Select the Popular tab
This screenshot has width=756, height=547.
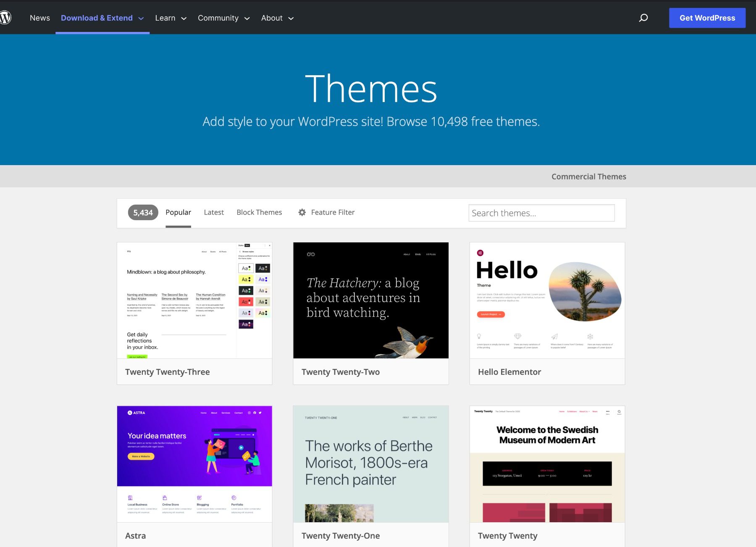pyautogui.click(x=178, y=212)
